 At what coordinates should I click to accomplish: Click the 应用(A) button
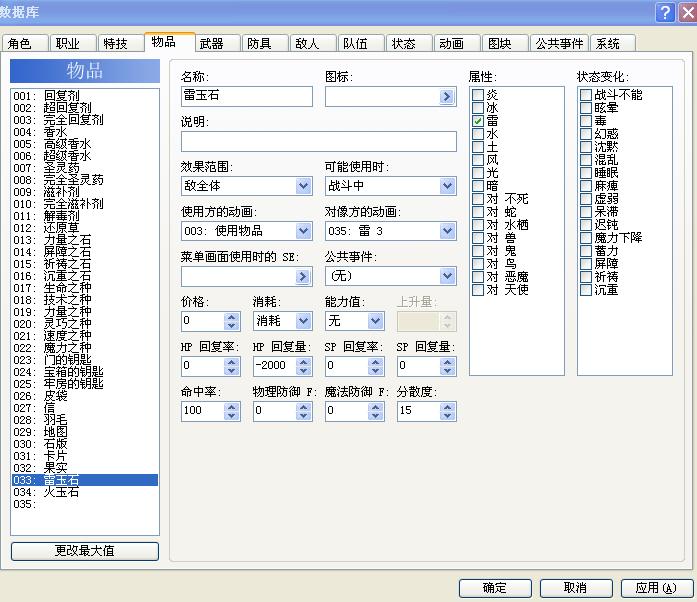coord(657,588)
